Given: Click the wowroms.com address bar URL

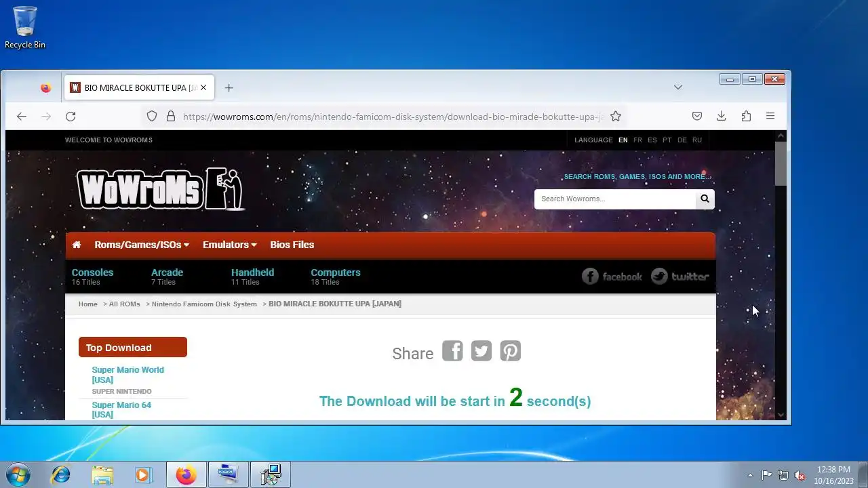Looking at the screenshot, I should 392,117.
